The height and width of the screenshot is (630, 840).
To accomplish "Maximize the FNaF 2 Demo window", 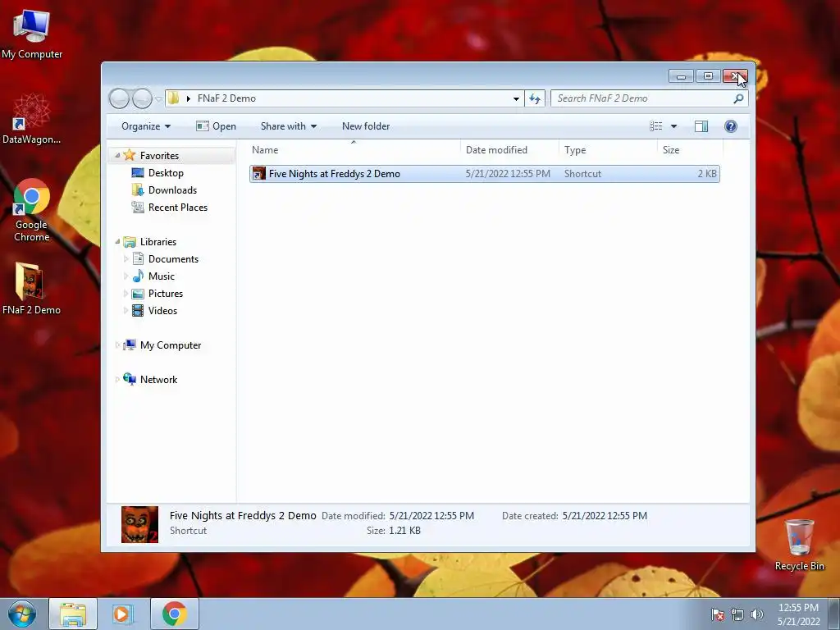I will click(x=708, y=76).
